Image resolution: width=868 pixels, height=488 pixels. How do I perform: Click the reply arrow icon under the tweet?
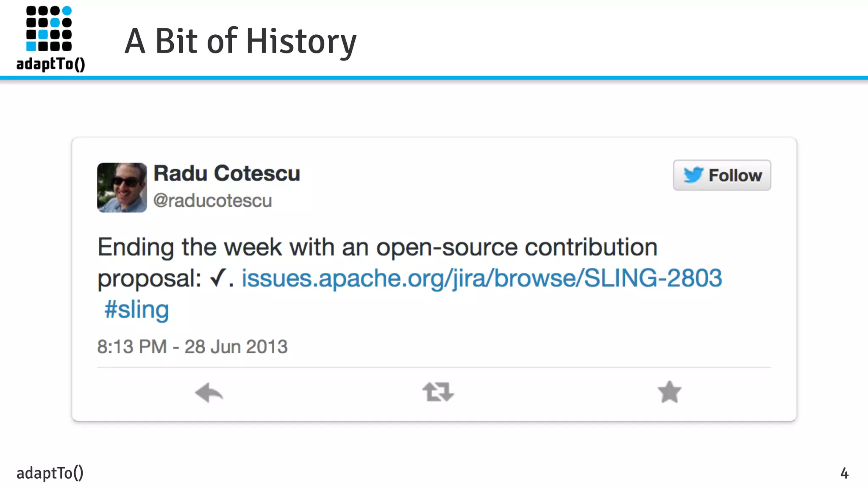pos(209,392)
